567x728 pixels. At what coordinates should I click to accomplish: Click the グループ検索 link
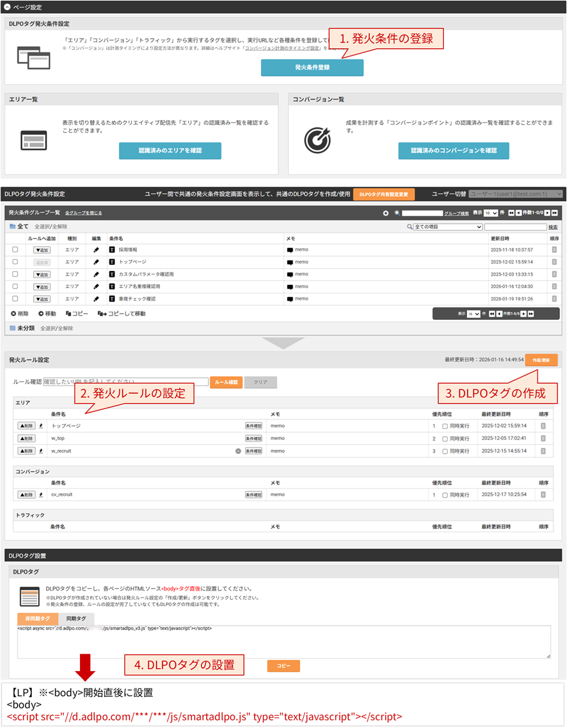pyautogui.click(x=456, y=213)
